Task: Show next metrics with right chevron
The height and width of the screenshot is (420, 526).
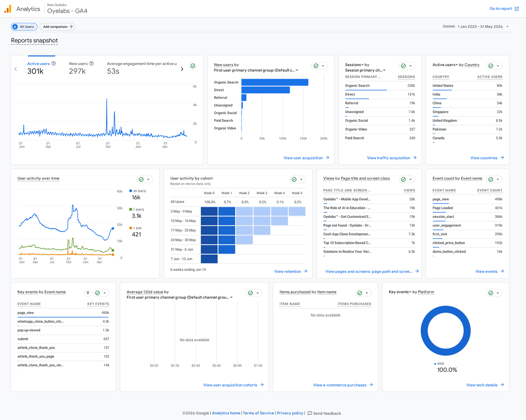Action: [182, 69]
